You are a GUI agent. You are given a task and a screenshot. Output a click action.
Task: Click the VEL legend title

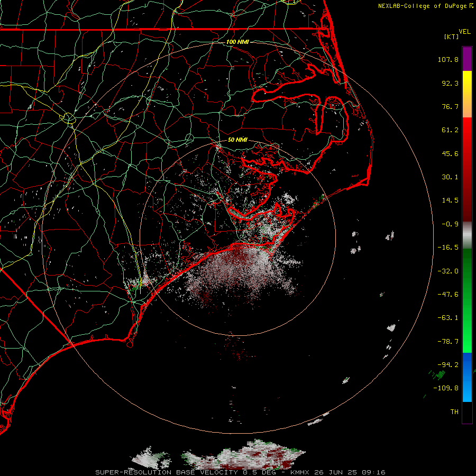(x=465, y=32)
